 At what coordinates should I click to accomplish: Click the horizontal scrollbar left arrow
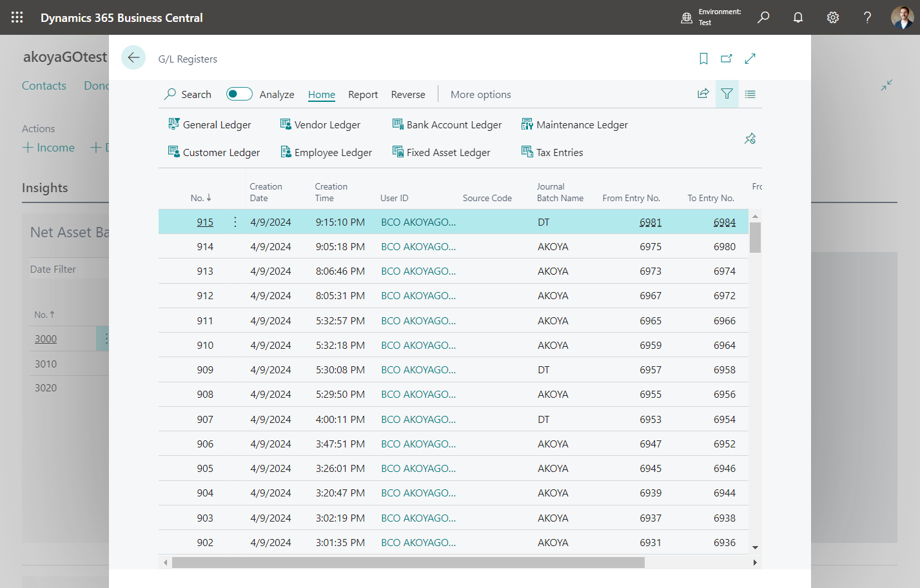tap(166, 562)
